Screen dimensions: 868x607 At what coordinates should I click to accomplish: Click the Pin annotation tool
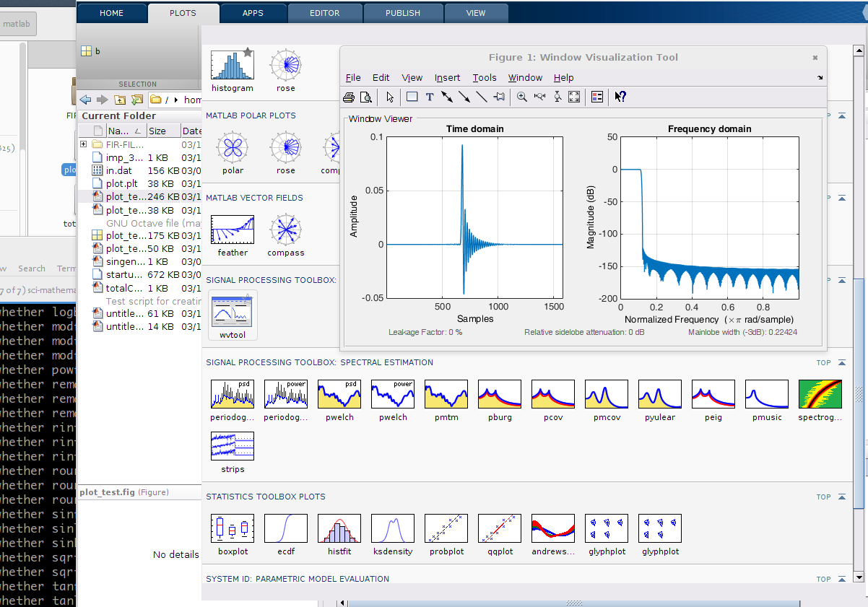(x=499, y=97)
